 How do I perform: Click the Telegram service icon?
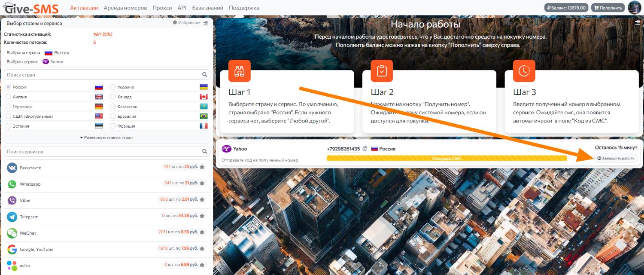[x=12, y=217]
